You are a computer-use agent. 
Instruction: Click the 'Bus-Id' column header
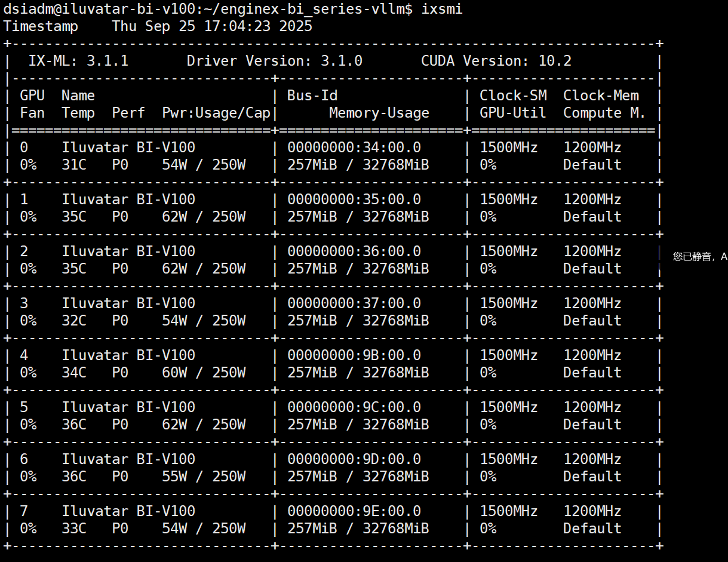tap(312, 96)
